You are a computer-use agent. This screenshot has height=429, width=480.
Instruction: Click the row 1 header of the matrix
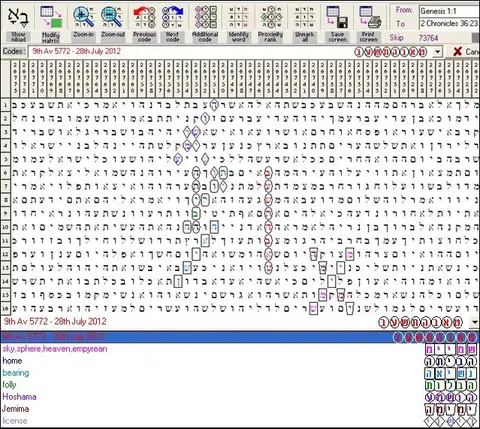pyautogui.click(x=5, y=105)
